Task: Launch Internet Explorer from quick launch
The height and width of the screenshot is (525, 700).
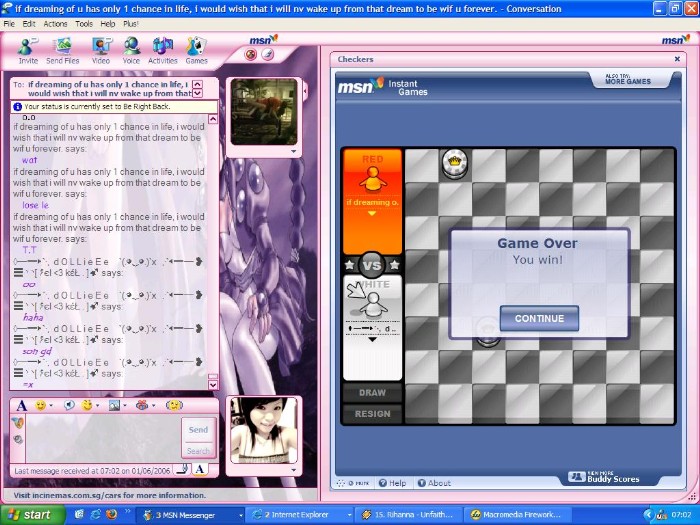Action: pos(96,514)
